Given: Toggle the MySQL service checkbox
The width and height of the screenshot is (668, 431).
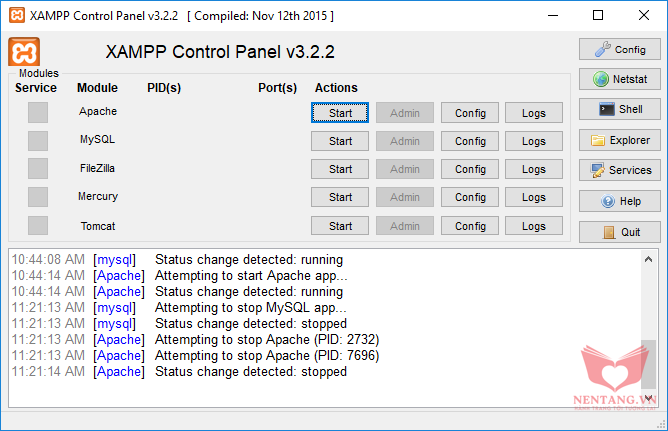Looking at the screenshot, I should (x=38, y=140).
